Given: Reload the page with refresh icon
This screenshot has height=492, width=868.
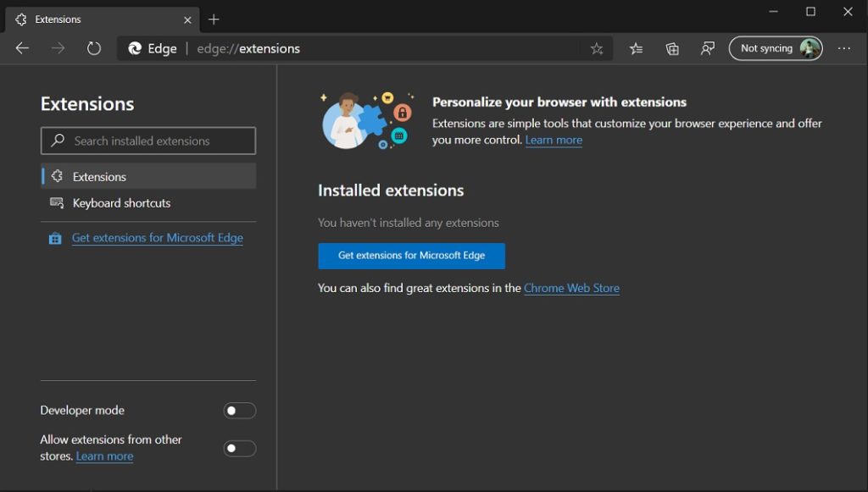Looking at the screenshot, I should click(93, 48).
